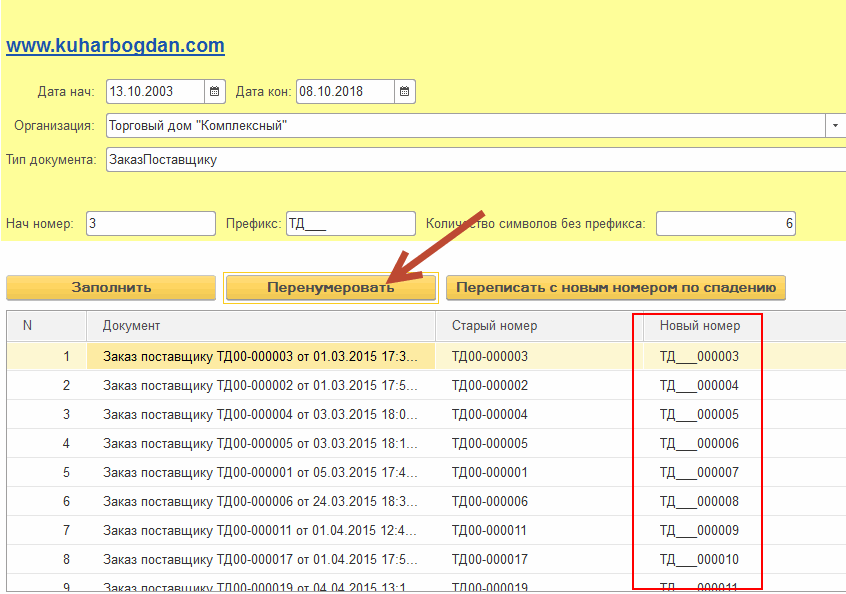Image resolution: width=846 pixels, height=594 pixels.
Task: Click the Тип документа field
Action: tap(470, 160)
